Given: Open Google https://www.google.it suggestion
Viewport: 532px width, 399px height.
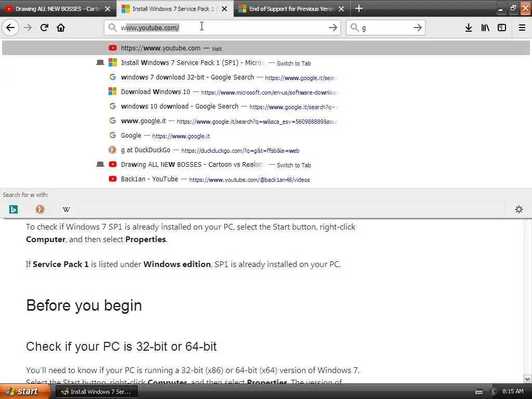Looking at the screenshot, I should 266,136.
